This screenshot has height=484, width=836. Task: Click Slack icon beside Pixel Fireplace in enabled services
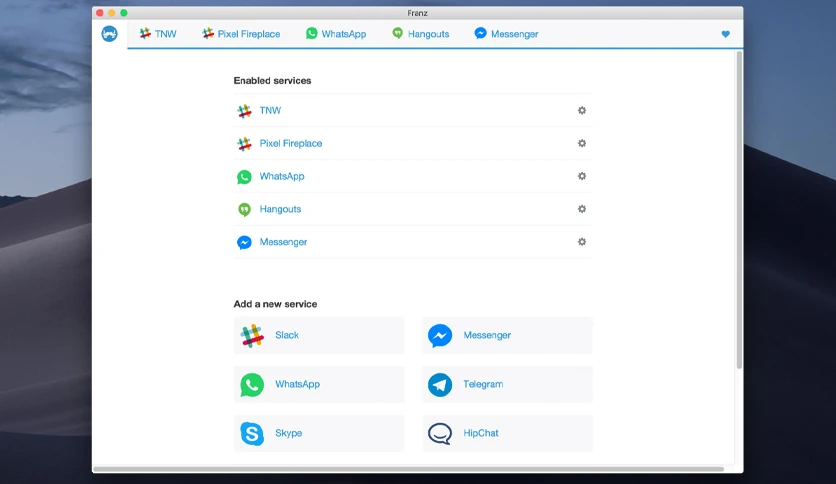(244, 144)
